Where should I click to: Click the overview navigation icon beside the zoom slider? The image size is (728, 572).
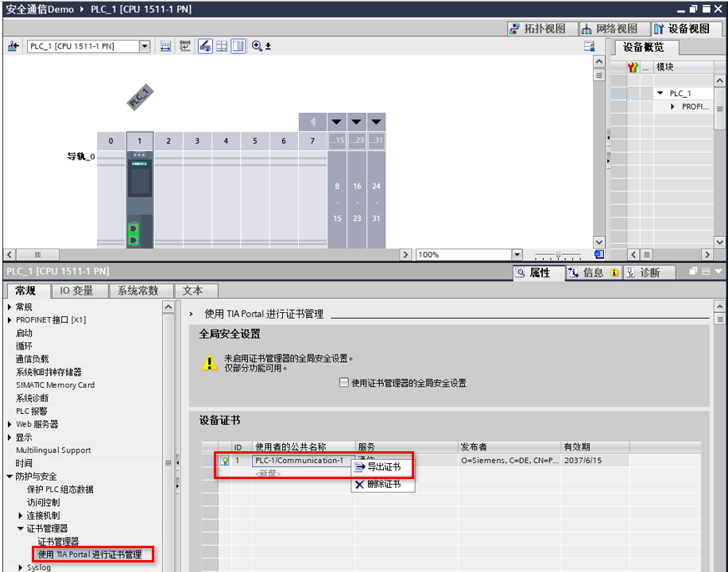coord(599,254)
